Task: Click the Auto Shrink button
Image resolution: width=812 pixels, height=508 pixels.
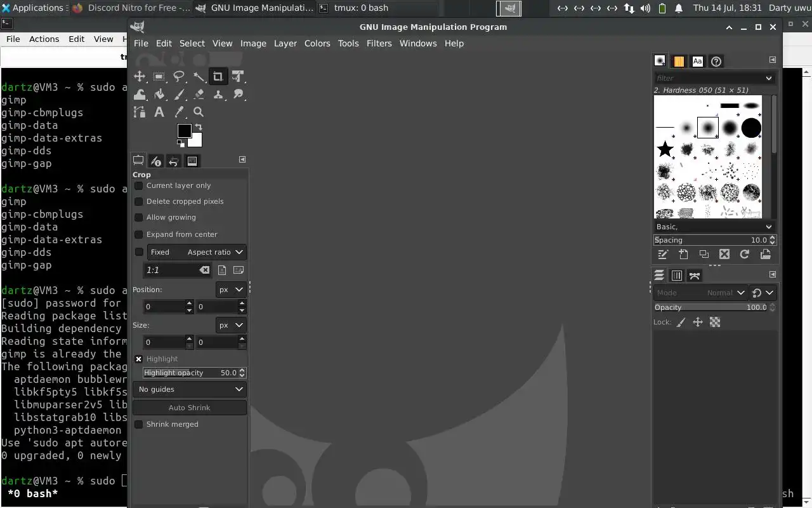Action: coord(190,408)
